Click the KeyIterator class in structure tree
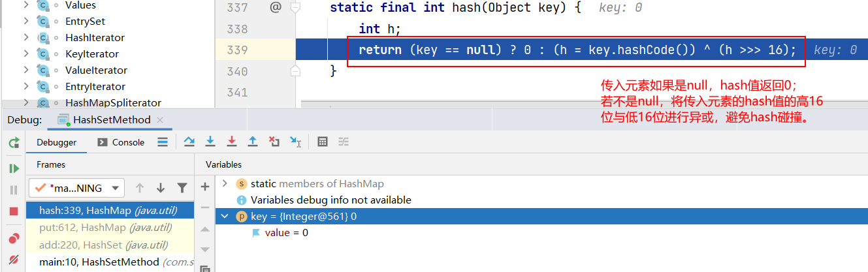 click(92, 54)
